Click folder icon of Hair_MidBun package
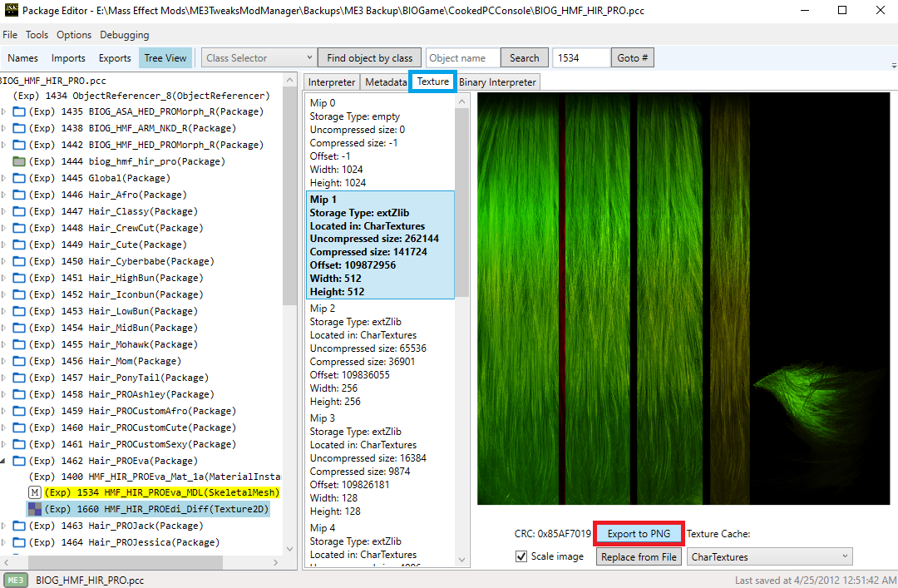This screenshot has height=588, width=898. pyautogui.click(x=19, y=328)
